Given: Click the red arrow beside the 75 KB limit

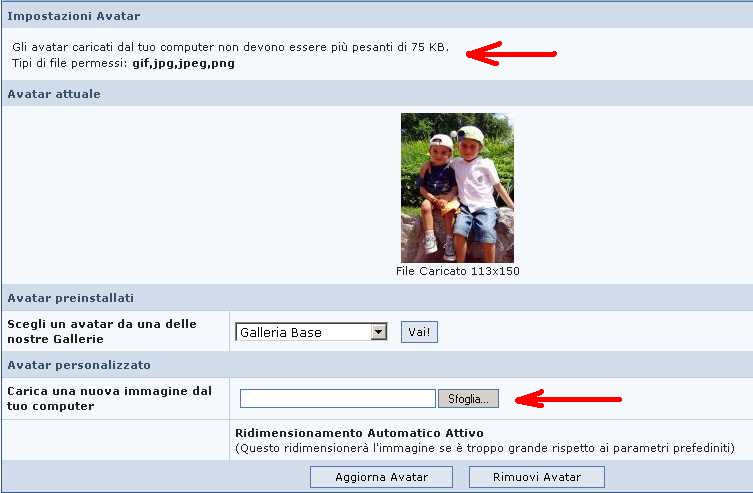Looking at the screenshot, I should click(x=511, y=54).
